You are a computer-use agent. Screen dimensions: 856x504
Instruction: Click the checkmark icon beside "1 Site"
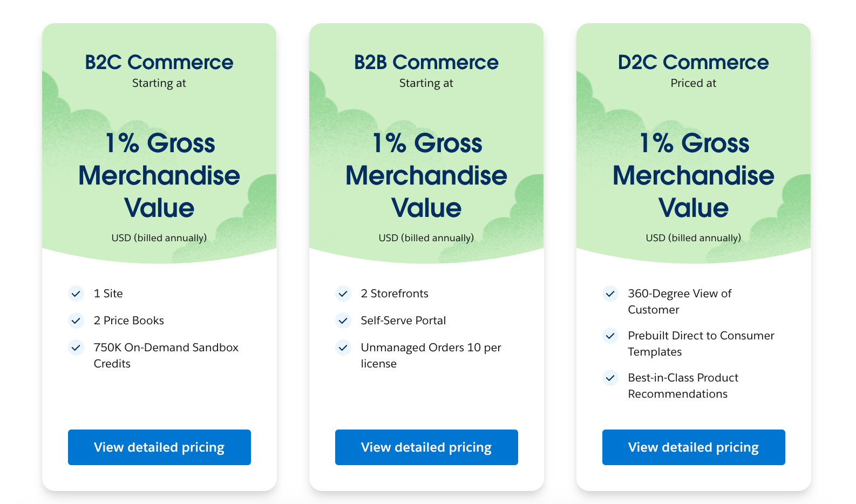pos(76,294)
